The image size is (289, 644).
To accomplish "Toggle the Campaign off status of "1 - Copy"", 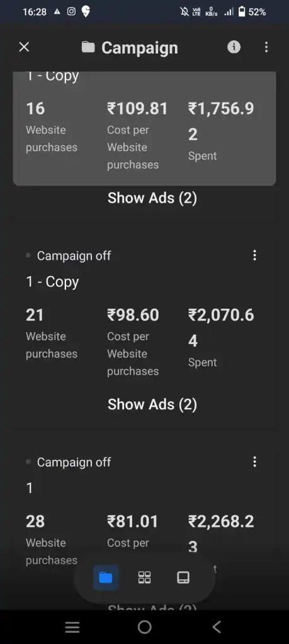I will click(x=69, y=255).
